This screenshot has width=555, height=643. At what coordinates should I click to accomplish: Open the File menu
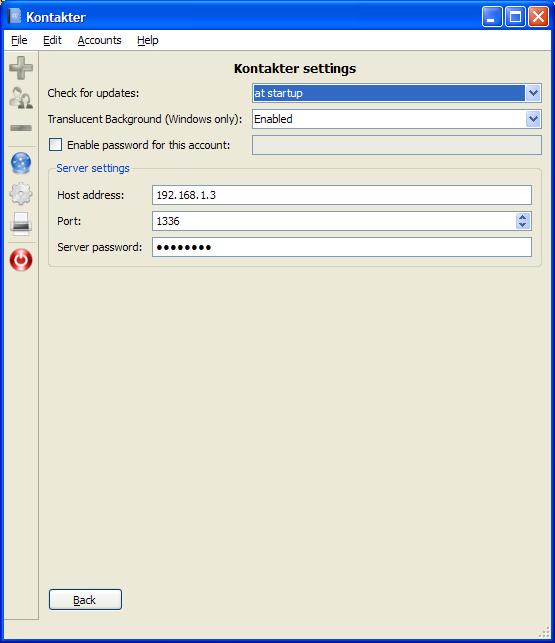(19, 40)
